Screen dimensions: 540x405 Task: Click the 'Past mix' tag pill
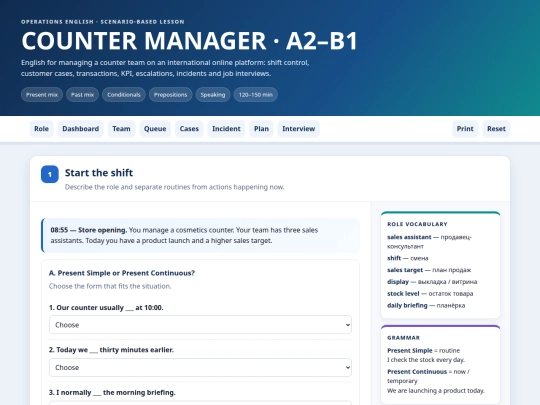point(82,95)
